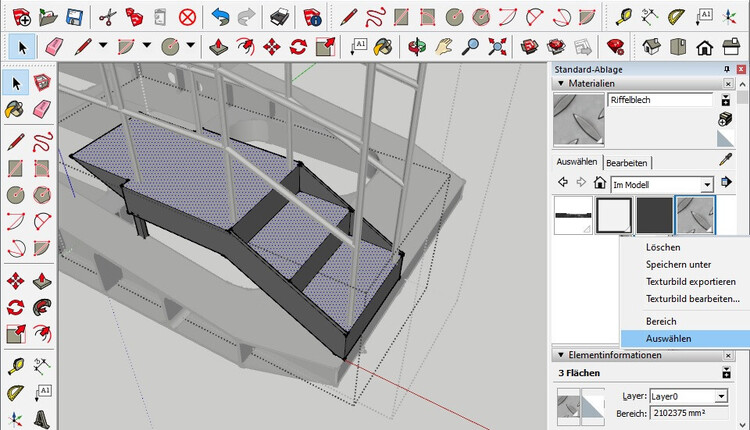750x430 pixels.
Task: Click the Undo arrow icon
Action: (220, 16)
